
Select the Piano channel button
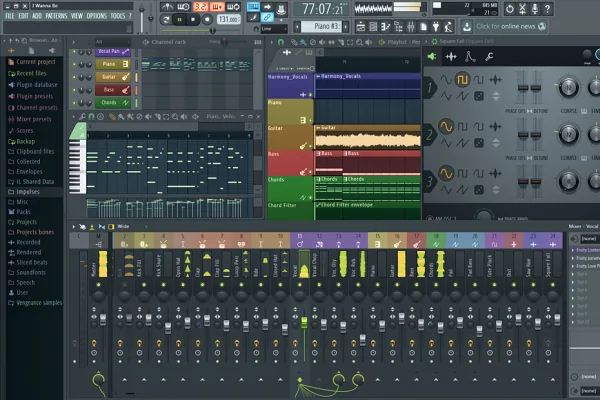tap(113, 64)
